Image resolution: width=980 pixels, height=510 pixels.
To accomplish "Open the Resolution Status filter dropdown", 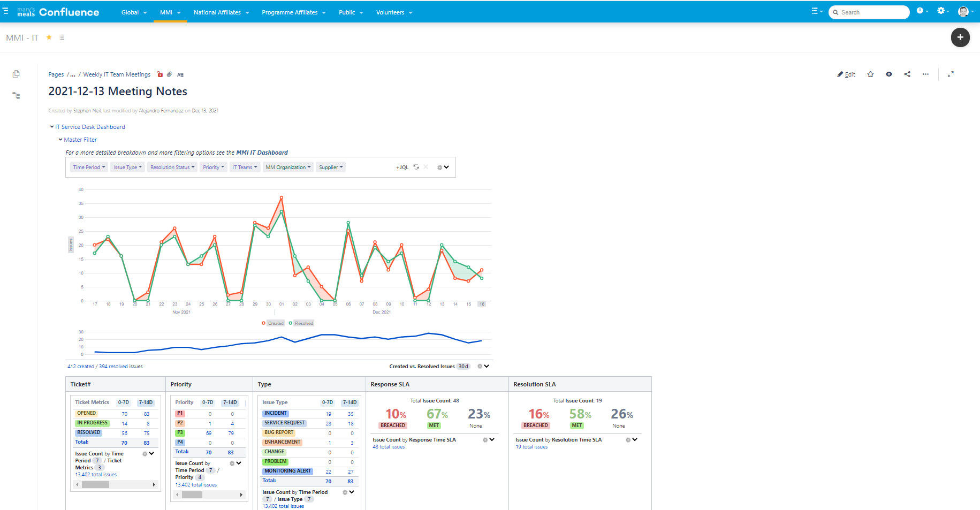I will click(172, 168).
